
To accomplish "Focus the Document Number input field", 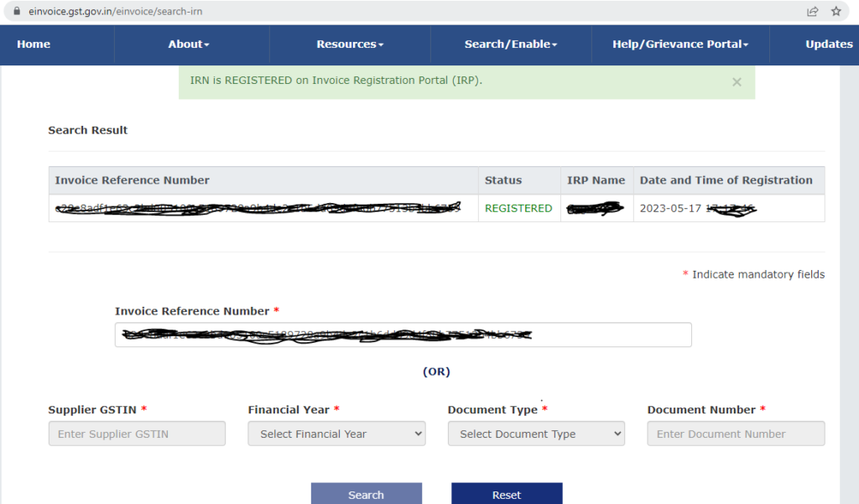I will [x=736, y=434].
